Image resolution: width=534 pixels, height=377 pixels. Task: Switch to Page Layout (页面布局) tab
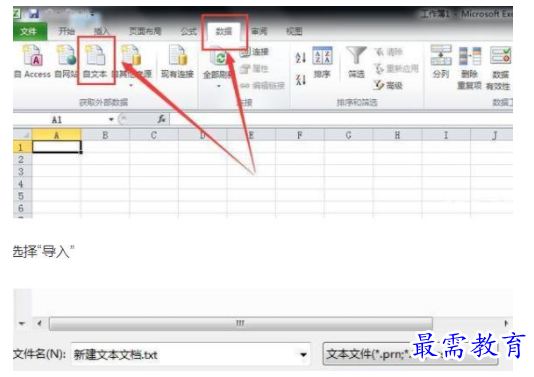tap(145, 31)
